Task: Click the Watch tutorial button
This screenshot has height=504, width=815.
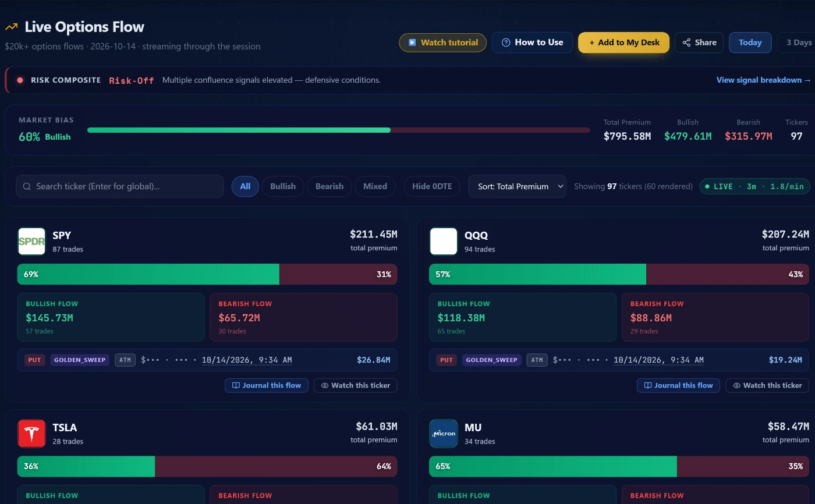Action: [443, 42]
